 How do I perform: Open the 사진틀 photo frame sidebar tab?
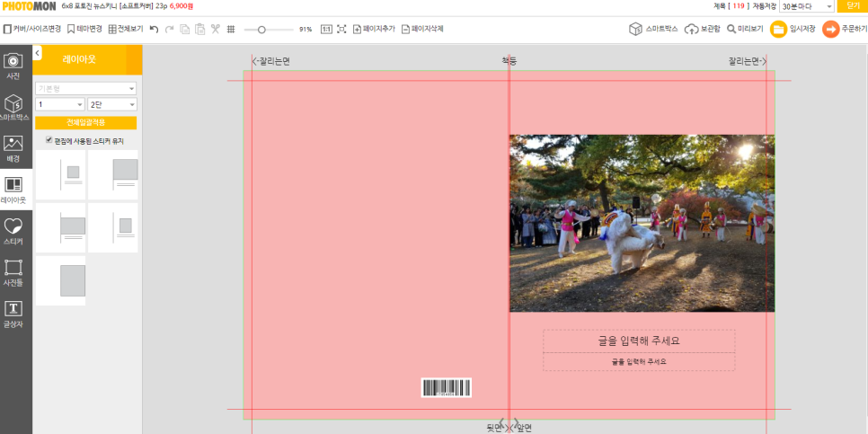pos(13,272)
